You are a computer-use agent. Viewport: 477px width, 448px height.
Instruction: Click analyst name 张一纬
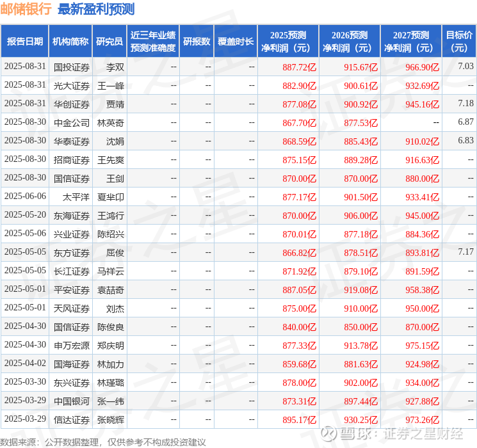[111, 401]
